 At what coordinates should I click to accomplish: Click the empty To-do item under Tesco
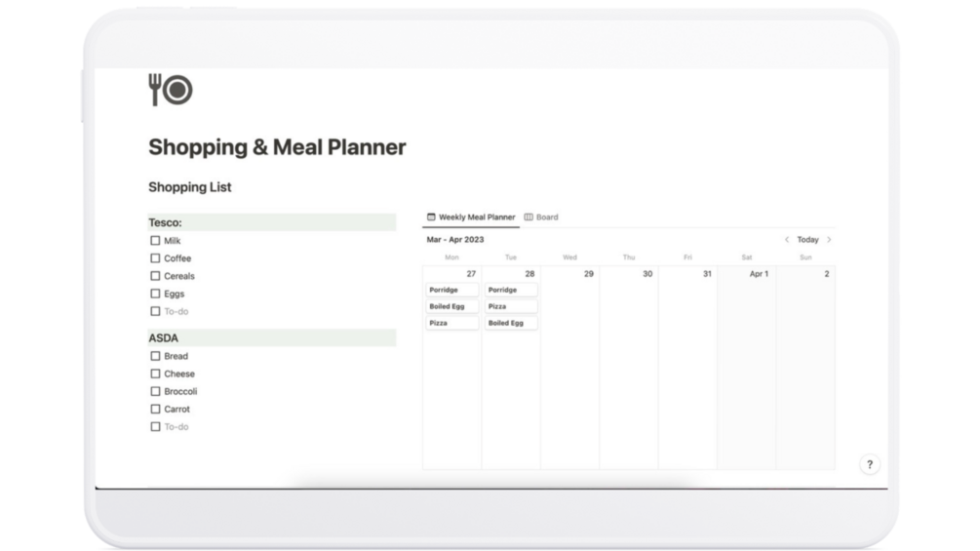pyautogui.click(x=176, y=312)
